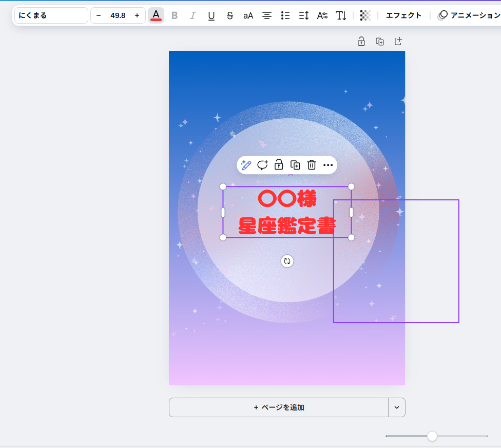Delete the selected text element

[x=312, y=165]
